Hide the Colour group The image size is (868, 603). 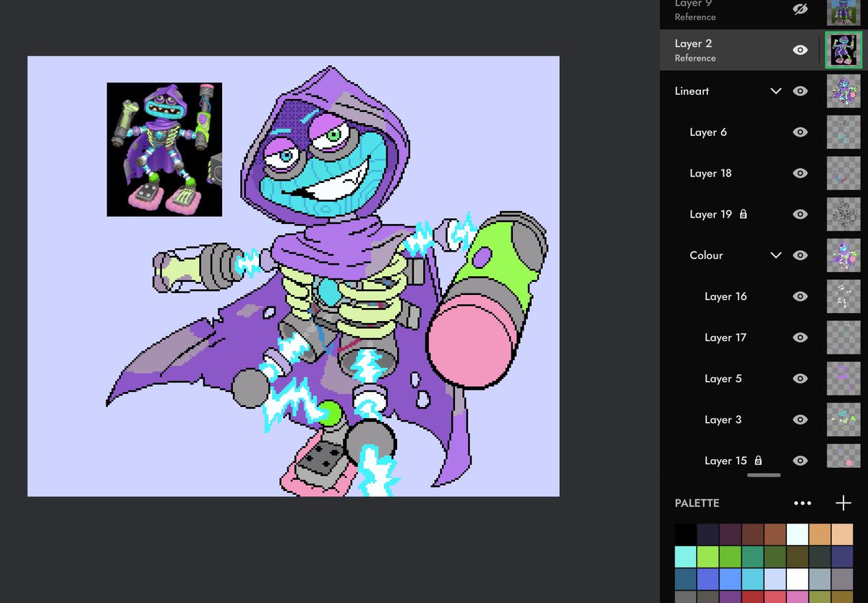tap(801, 255)
